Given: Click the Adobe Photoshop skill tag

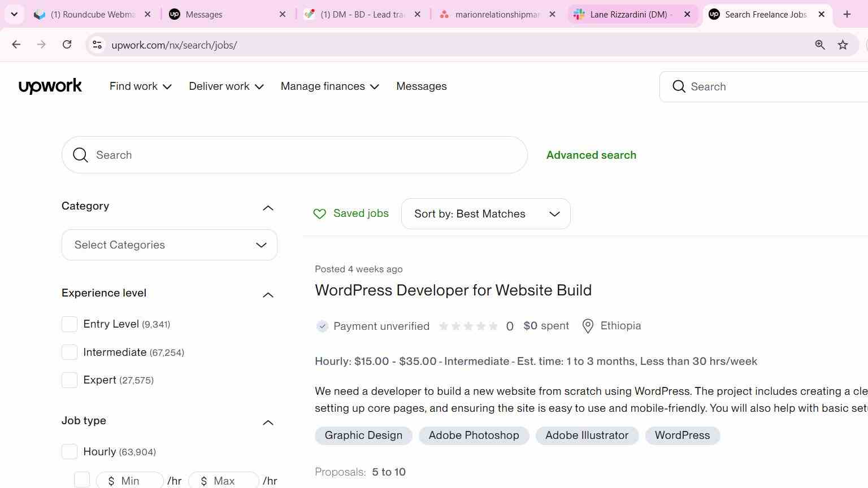Looking at the screenshot, I should (x=474, y=435).
